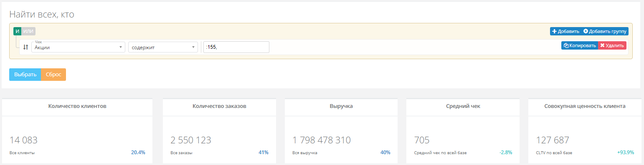Click the X icon on Удалить
This screenshot has width=644, height=165.
coord(602,46)
